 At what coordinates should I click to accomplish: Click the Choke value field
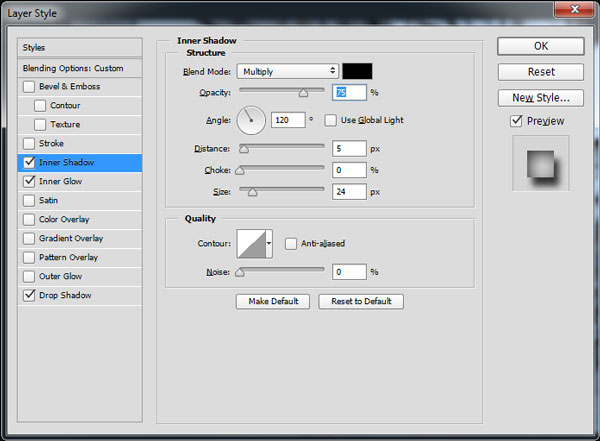349,170
